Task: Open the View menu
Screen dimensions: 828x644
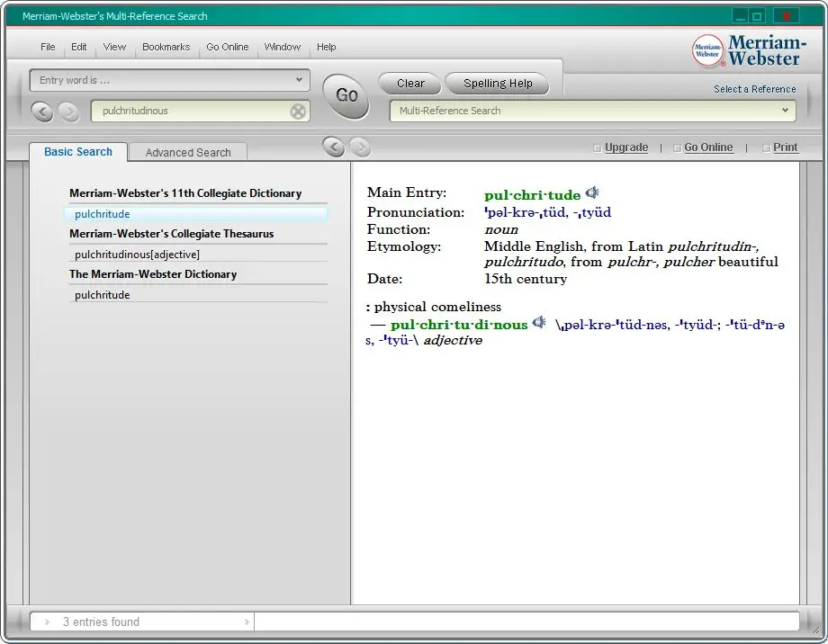Action: click(114, 47)
